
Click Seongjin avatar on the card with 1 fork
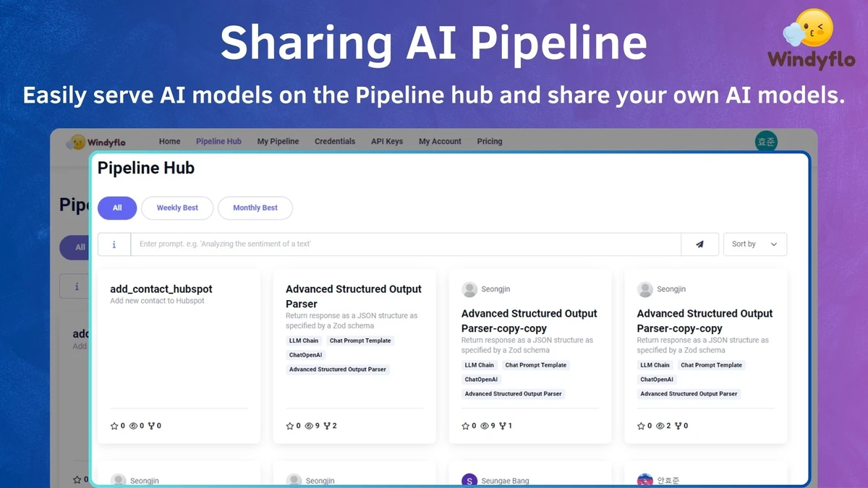tap(469, 289)
